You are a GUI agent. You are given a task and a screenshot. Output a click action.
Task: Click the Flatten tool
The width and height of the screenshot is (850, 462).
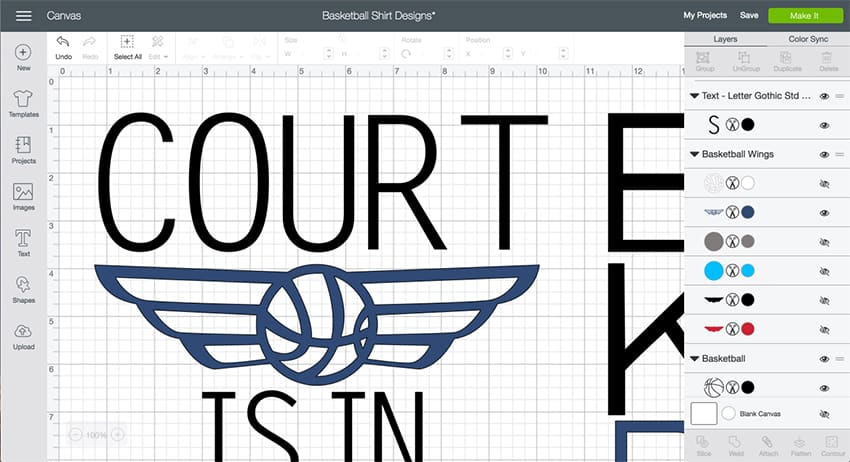(801, 446)
